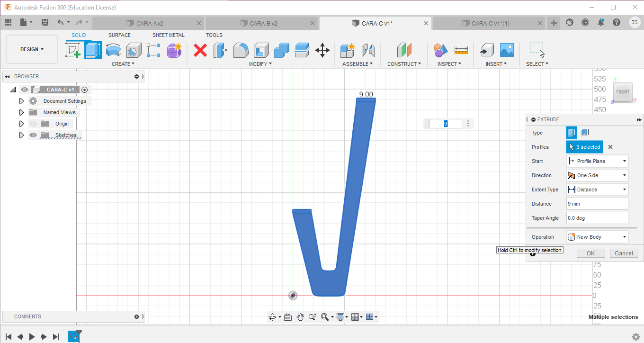Show the Origin folder with its eye icon

pyautogui.click(x=33, y=124)
